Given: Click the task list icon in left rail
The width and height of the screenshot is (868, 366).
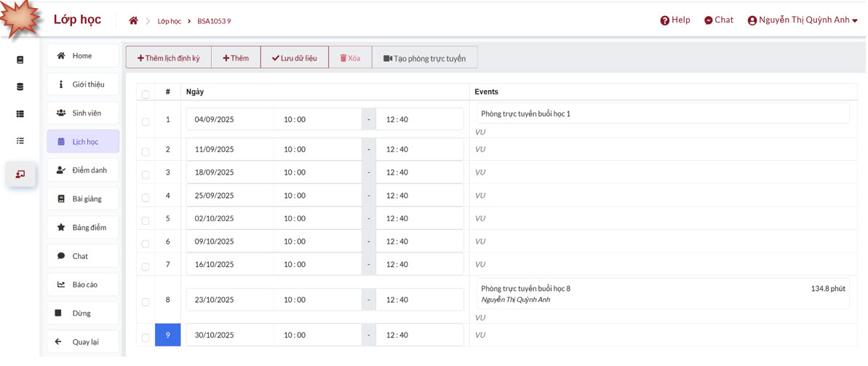Looking at the screenshot, I should tap(20, 141).
